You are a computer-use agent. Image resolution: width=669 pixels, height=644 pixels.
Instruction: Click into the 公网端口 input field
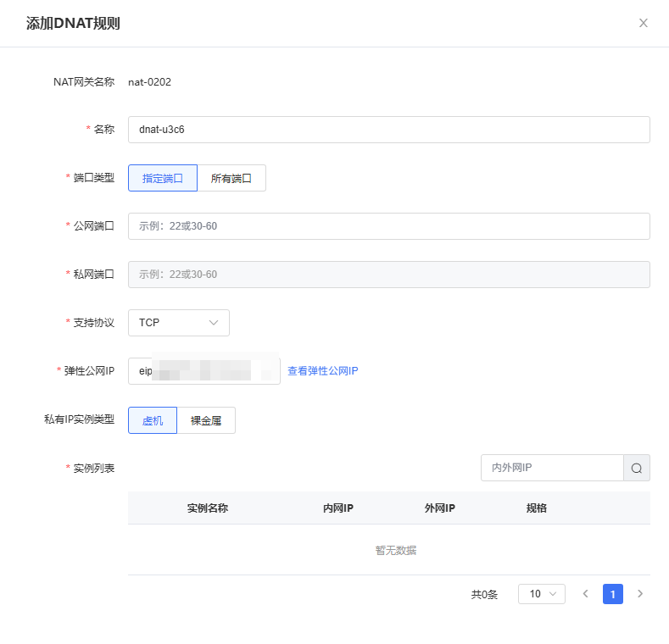tap(388, 226)
